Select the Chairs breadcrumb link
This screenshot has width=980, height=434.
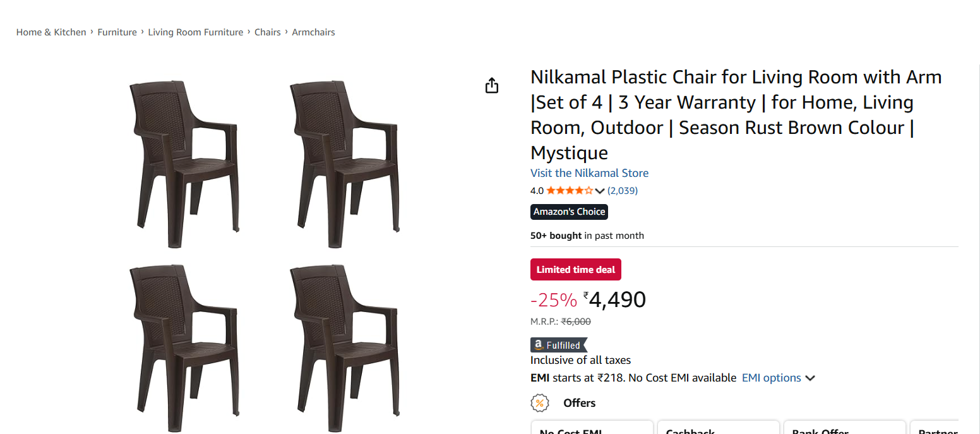pos(267,32)
